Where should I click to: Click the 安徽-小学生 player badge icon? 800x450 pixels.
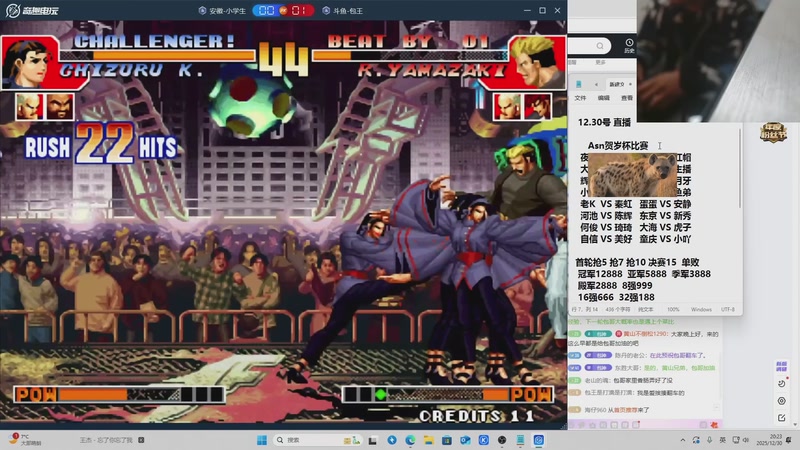click(x=202, y=10)
